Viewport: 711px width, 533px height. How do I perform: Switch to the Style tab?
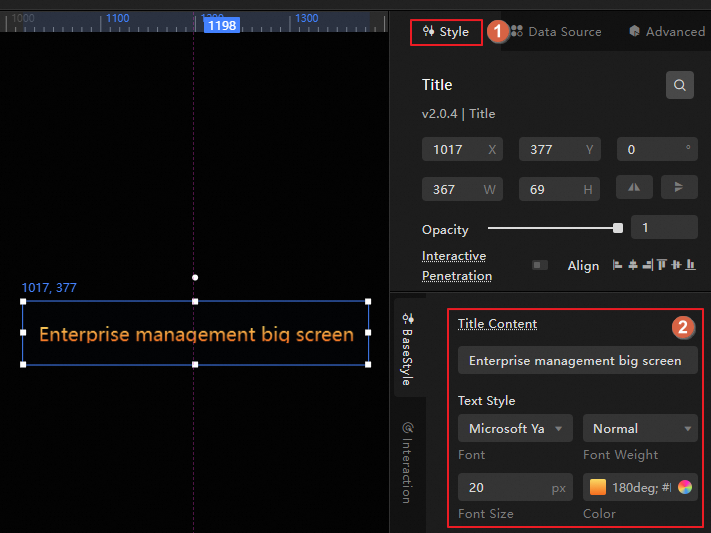446,32
